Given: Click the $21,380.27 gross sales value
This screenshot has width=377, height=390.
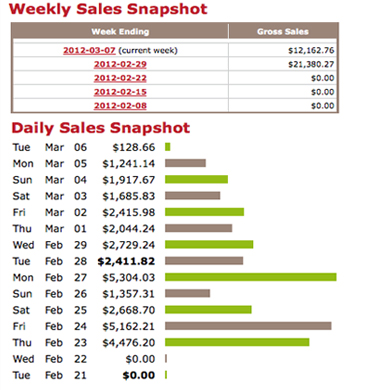Looking at the screenshot, I should [311, 64].
